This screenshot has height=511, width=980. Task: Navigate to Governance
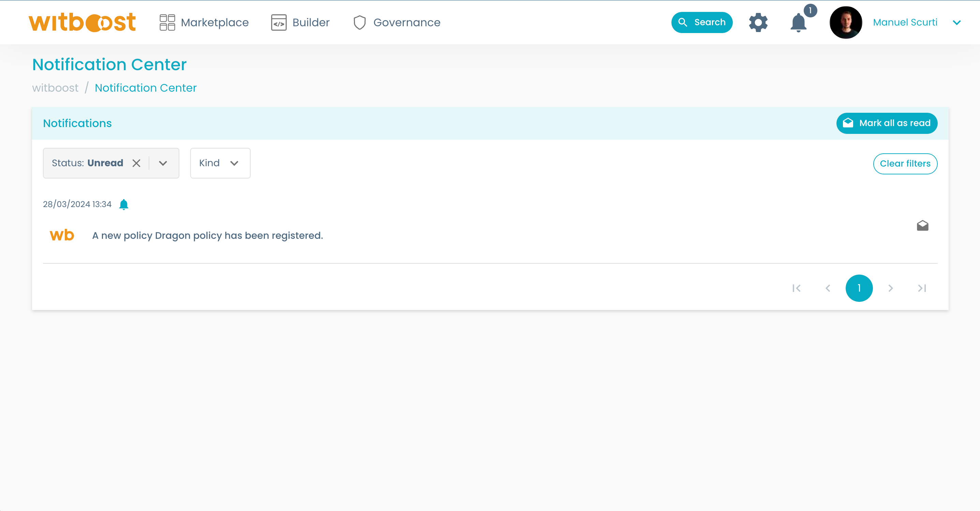click(x=397, y=22)
